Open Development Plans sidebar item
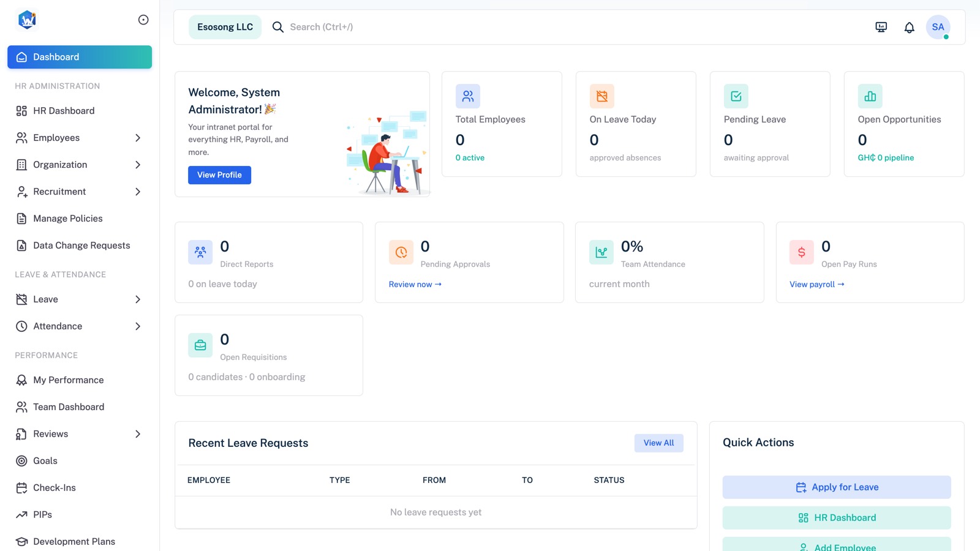Viewport: 980px width, 551px height. coord(80,542)
